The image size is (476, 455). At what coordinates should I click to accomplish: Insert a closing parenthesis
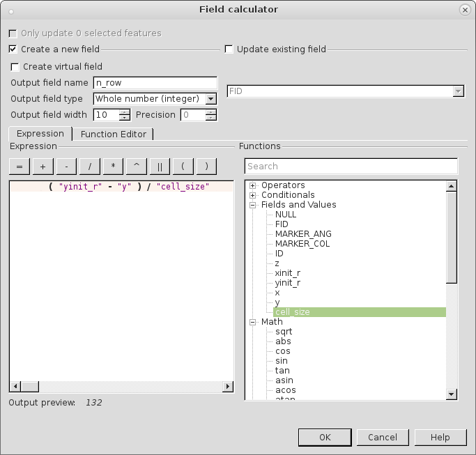pos(206,167)
